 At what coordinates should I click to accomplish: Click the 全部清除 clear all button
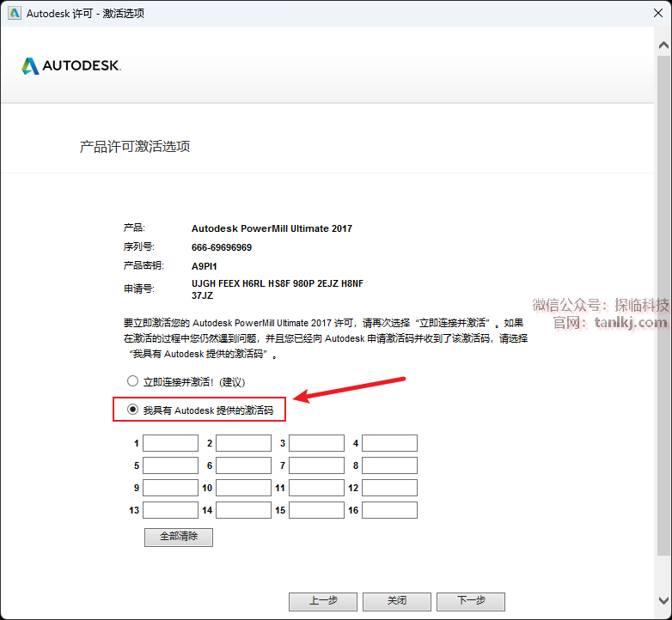(179, 537)
